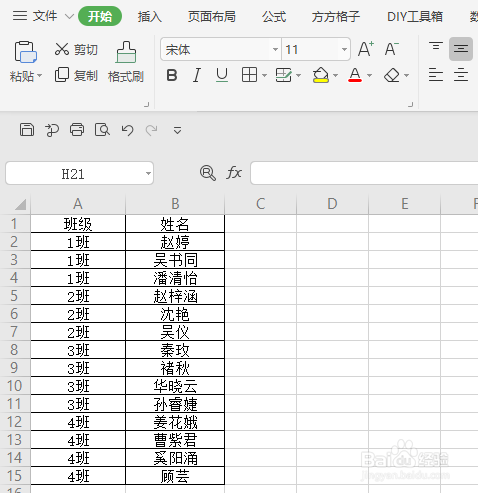The width and height of the screenshot is (478, 493).
Task: Open print preview icon
Action: 102,130
